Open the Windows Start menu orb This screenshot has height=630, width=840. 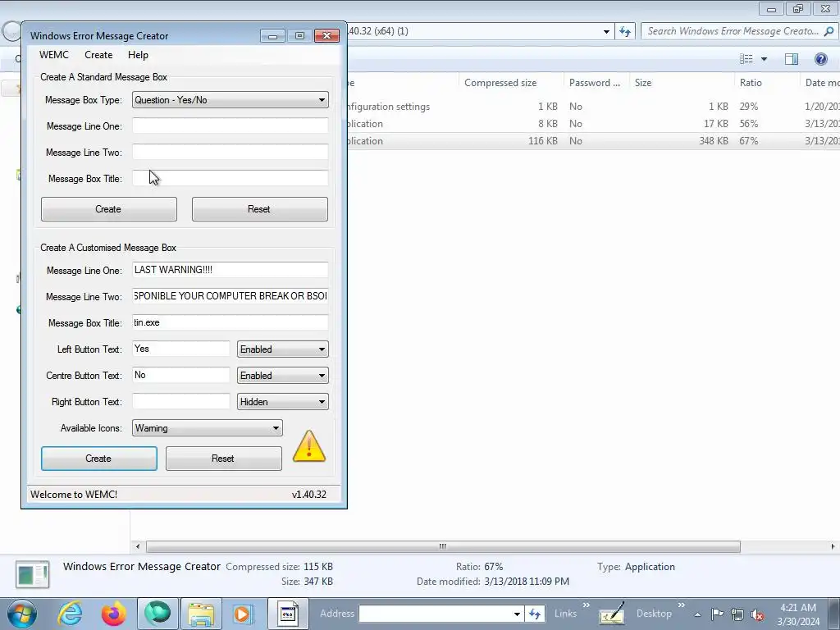22,614
